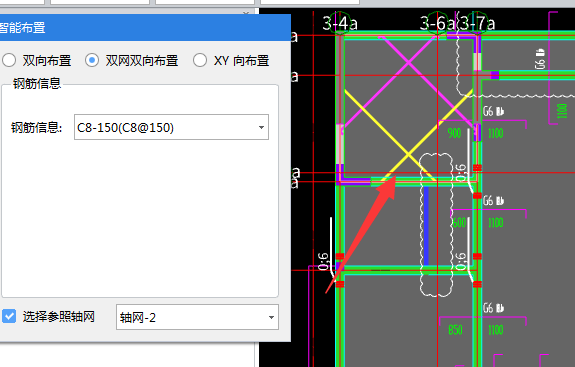
Task: Click the 智能布置 dialog title bar
Action: (145, 28)
